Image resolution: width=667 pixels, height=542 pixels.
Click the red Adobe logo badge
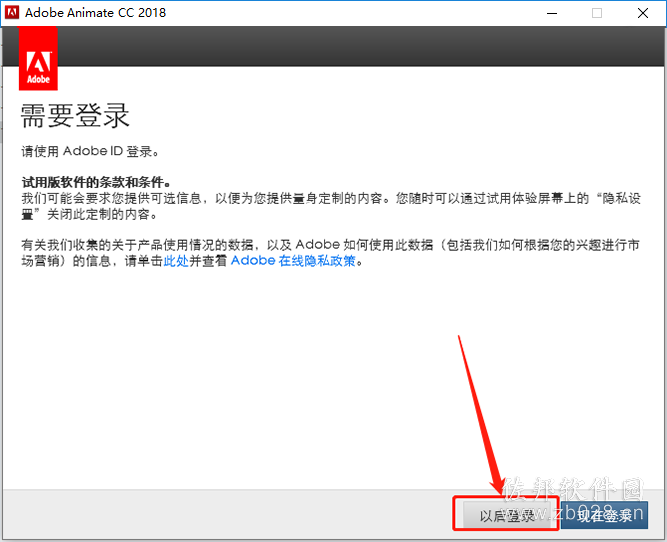(38, 58)
